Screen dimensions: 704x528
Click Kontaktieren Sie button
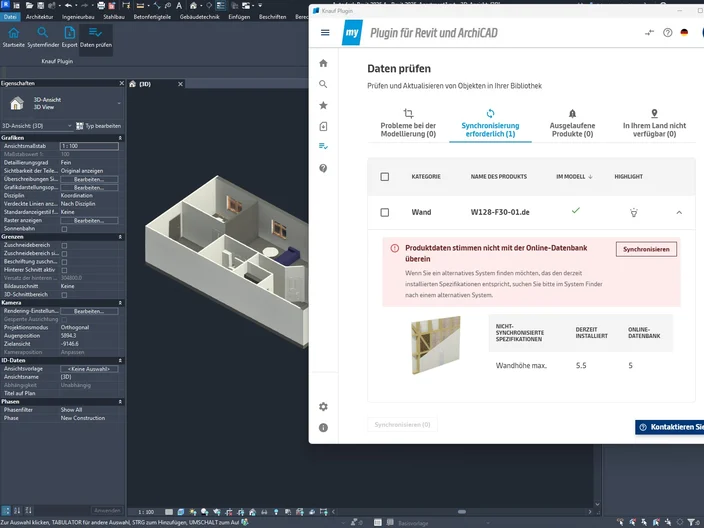(x=670, y=427)
